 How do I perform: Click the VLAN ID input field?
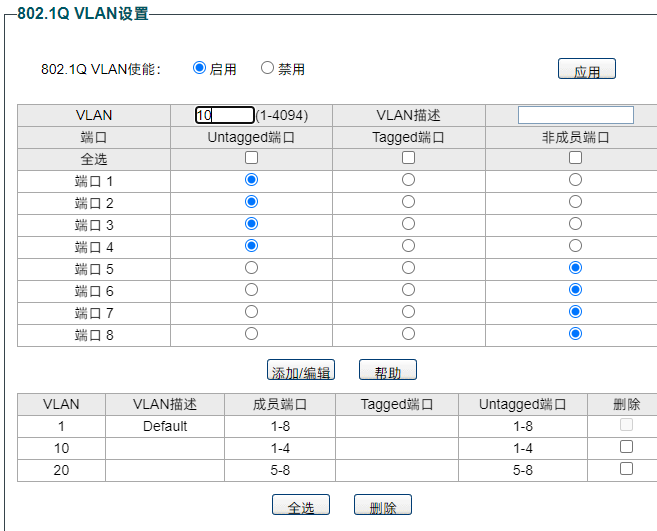tap(225, 115)
